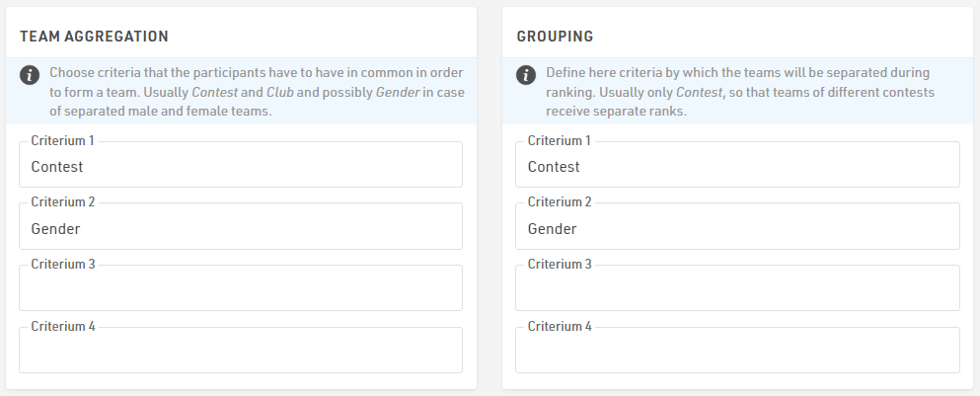Click the 'Criterium 2' label in Grouping
The height and width of the screenshot is (396, 980).
tap(560, 202)
